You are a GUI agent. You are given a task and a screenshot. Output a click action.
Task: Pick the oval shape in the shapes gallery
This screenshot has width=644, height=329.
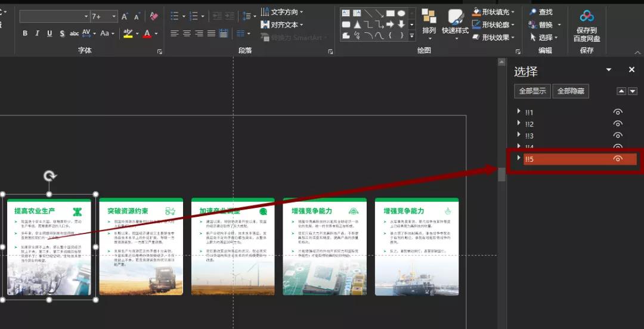coord(401,13)
